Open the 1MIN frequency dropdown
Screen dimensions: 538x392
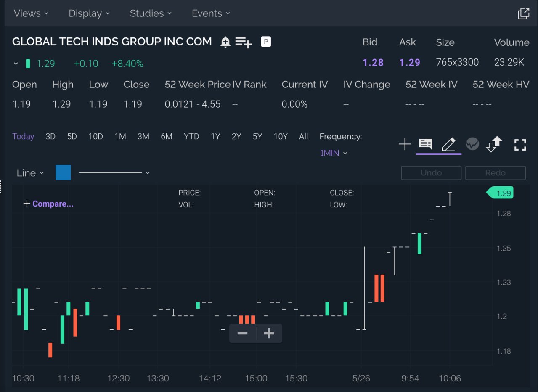[334, 153]
